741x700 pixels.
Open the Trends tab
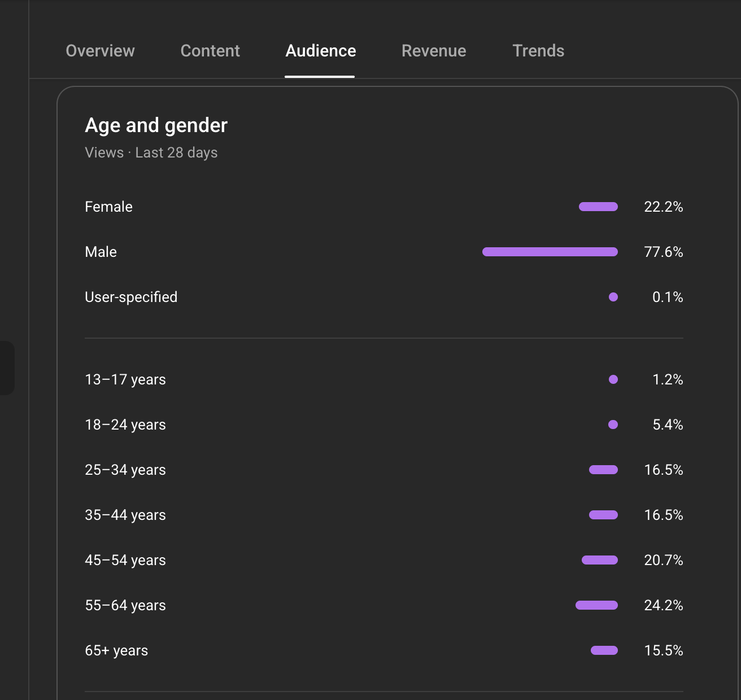[x=538, y=51]
